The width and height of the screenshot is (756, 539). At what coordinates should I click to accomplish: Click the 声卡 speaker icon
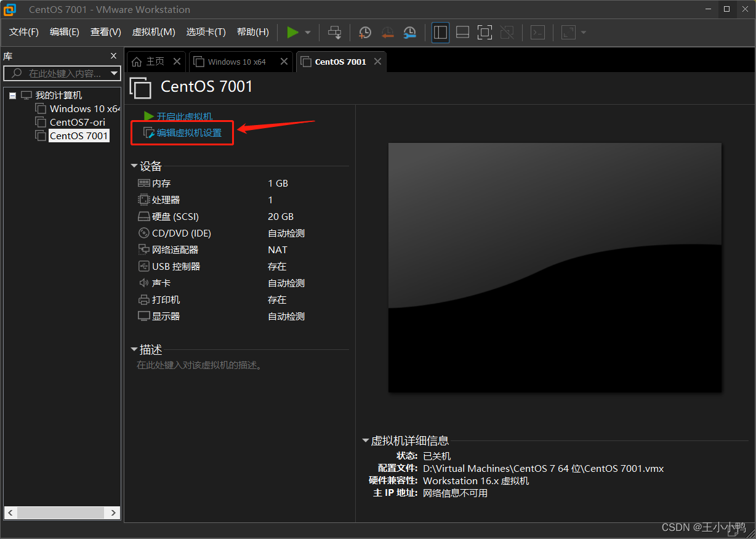pos(143,283)
